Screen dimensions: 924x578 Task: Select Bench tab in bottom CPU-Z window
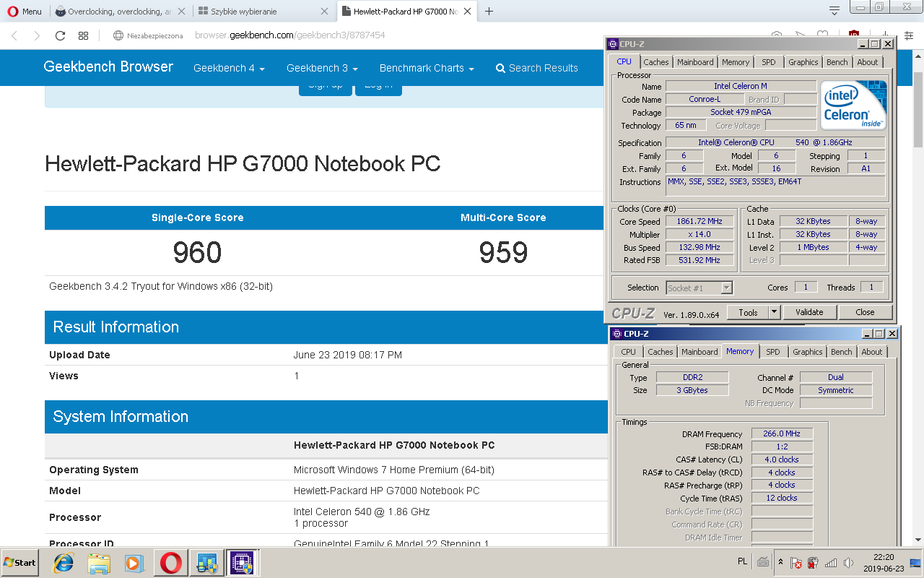842,352
